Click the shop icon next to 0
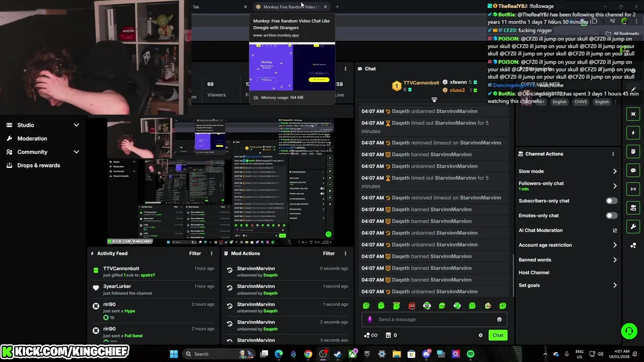Screen dimensions: 644x362 pyautogui.click(x=388, y=335)
